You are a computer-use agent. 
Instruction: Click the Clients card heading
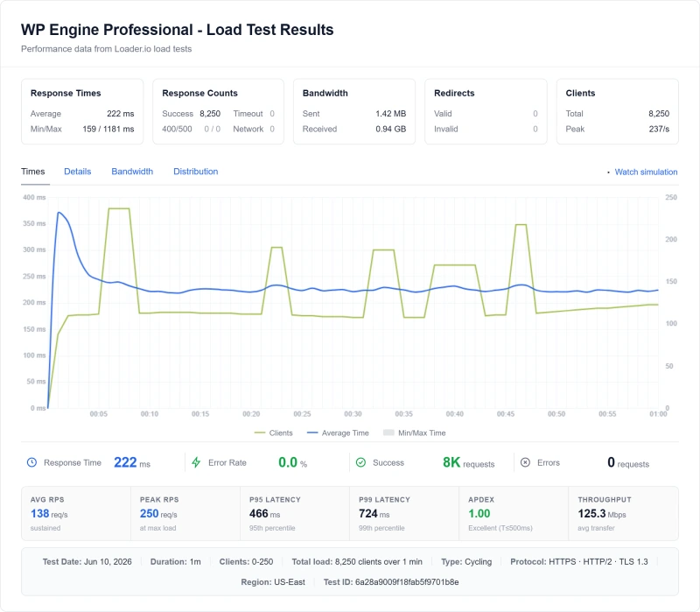click(580, 93)
